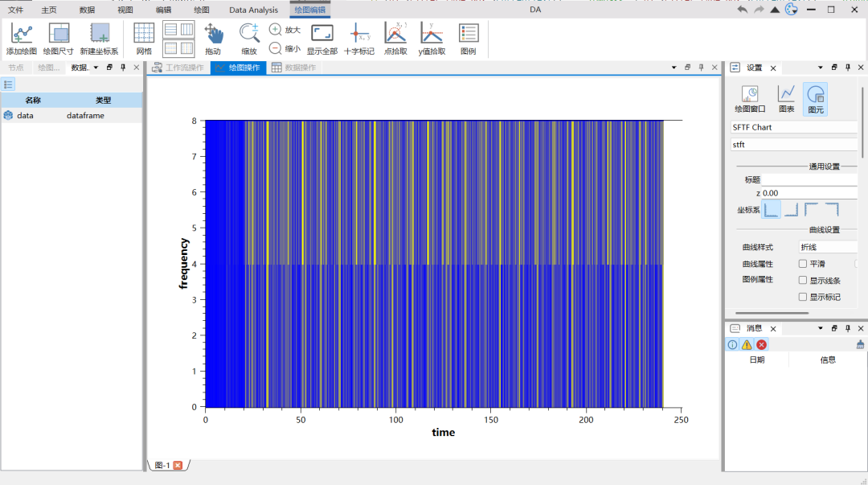The image size is (868, 485).
Task: Choose bottom-left axis coordinate system
Action: point(771,209)
